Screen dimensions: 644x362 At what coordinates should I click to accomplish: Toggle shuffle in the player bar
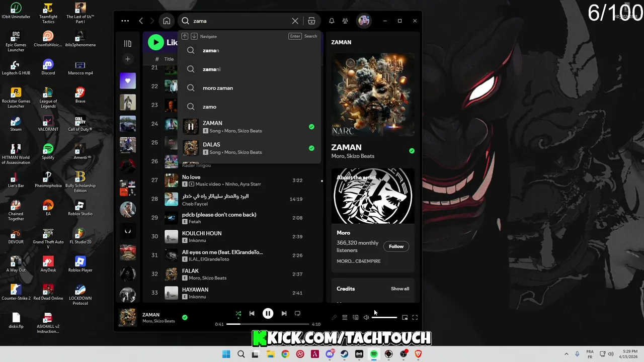tap(238, 313)
